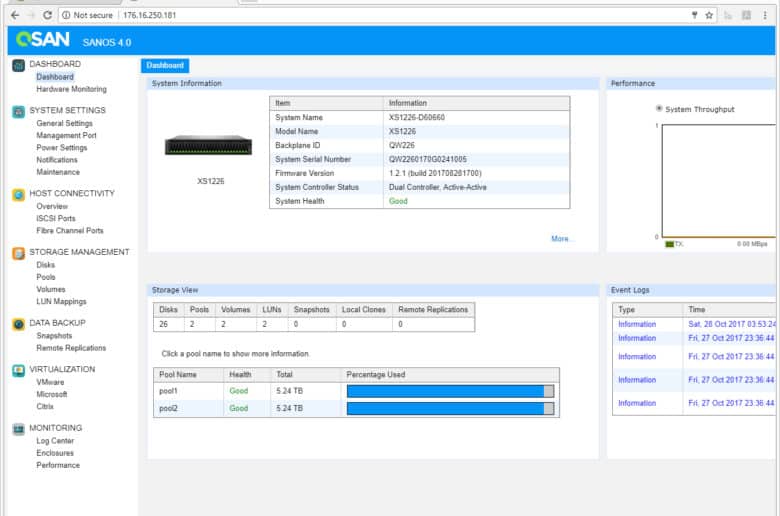This screenshot has height=516, width=780.
Task: Open Fibre Channel Ports page
Action: (70, 230)
